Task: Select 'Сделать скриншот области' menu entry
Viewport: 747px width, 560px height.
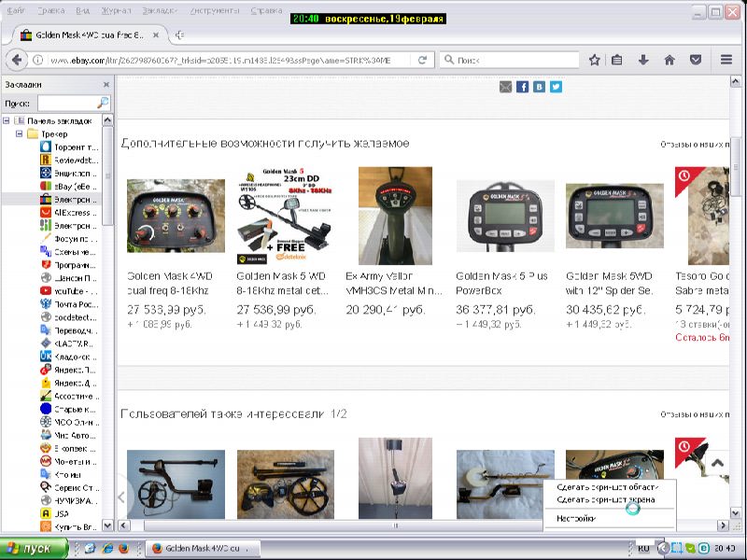Action: [607, 486]
